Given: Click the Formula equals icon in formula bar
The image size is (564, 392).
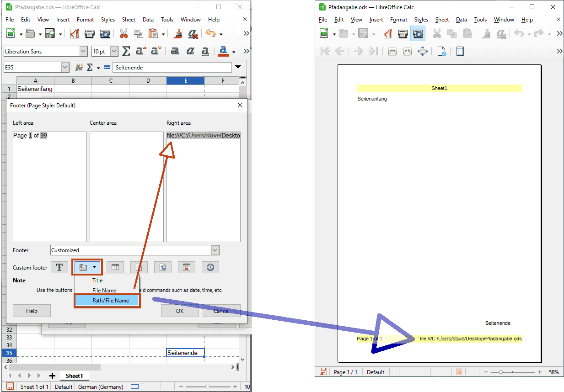Looking at the screenshot, I should [x=107, y=67].
